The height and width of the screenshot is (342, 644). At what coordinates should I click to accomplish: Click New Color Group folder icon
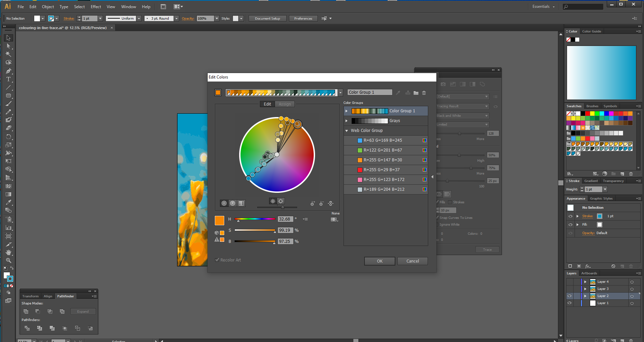(416, 93)
